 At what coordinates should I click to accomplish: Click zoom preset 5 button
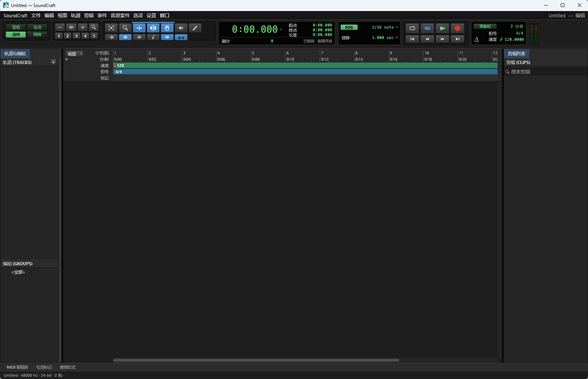(x=94, y=36)
